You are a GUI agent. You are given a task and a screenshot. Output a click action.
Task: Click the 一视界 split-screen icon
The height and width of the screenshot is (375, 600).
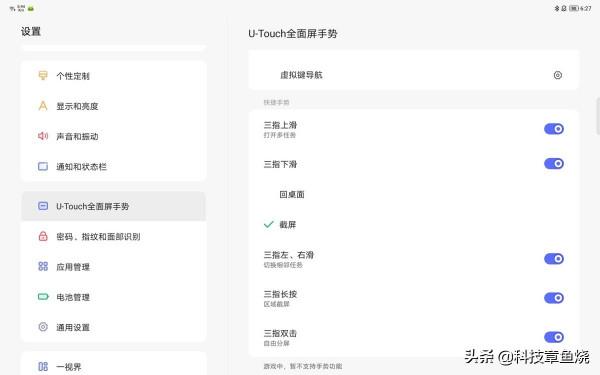[43, 367]
